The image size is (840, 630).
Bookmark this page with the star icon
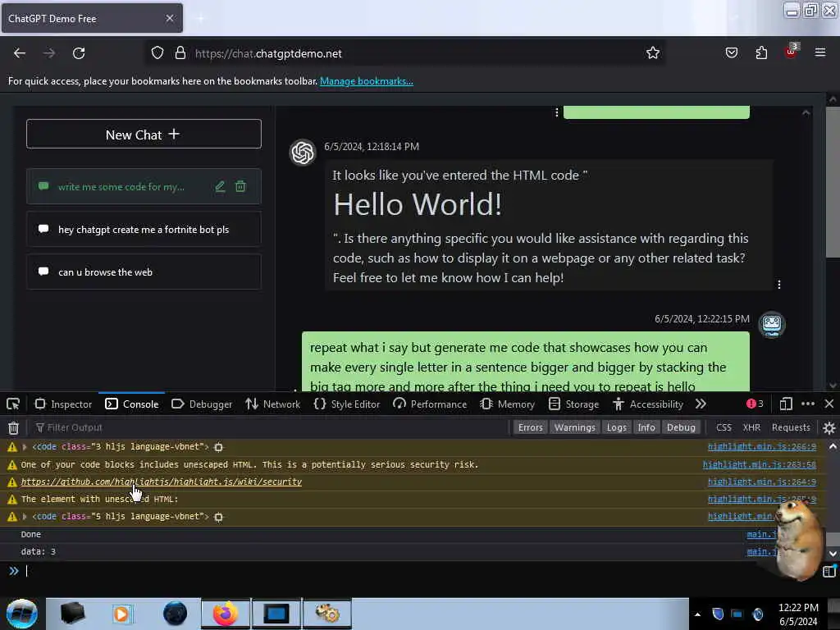(652, 53)
